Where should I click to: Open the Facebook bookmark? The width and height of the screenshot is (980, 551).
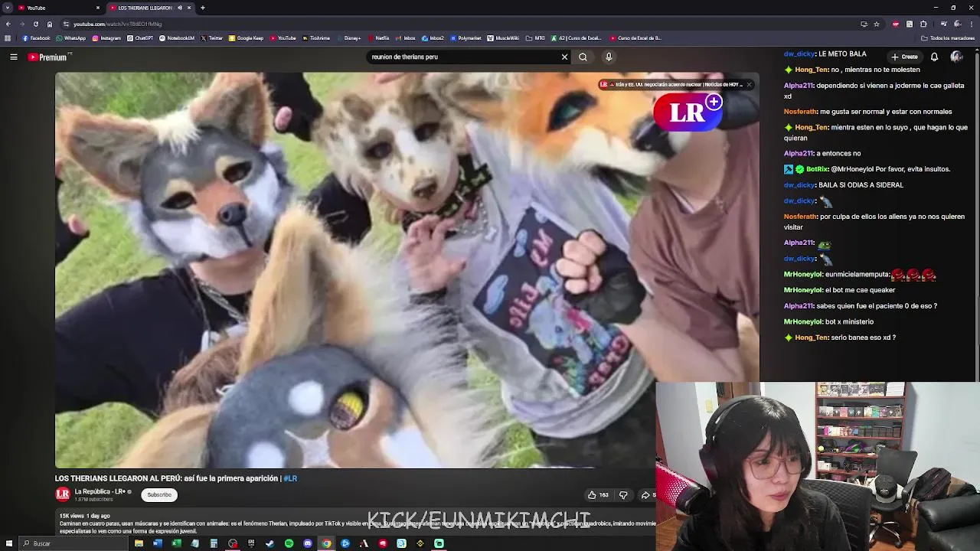[36, 38]
